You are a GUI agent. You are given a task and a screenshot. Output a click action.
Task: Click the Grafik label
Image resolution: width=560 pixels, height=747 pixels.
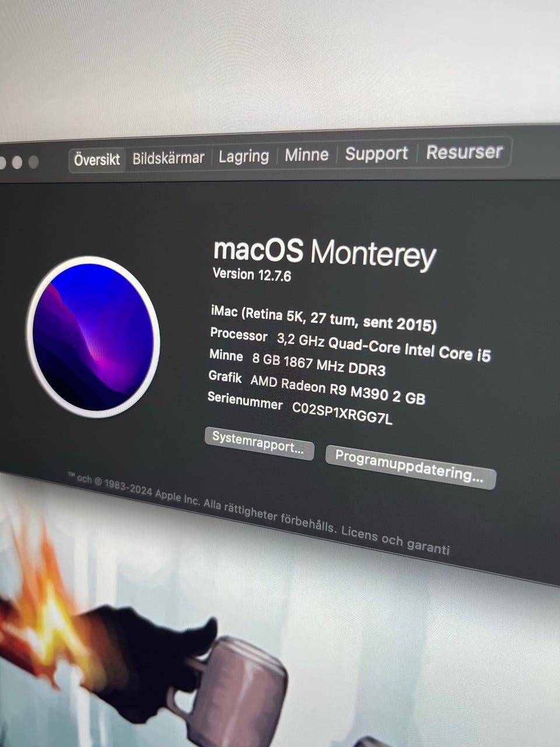tap(225, 377)
